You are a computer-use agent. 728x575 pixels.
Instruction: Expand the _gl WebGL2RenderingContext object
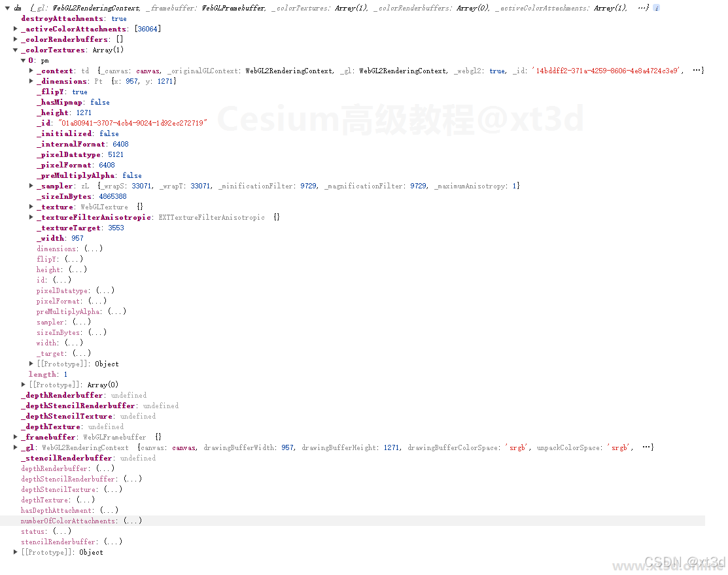click(16, 447)
